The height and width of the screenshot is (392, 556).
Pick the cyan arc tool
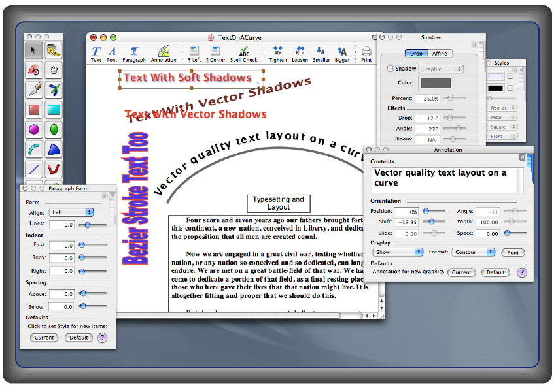[x=34, y=150]
